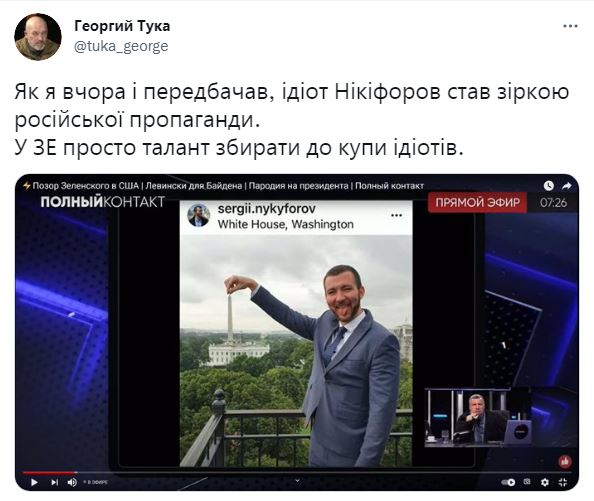
Task: Open the @tuka_george handle link
Action: [x=121, y=47]
